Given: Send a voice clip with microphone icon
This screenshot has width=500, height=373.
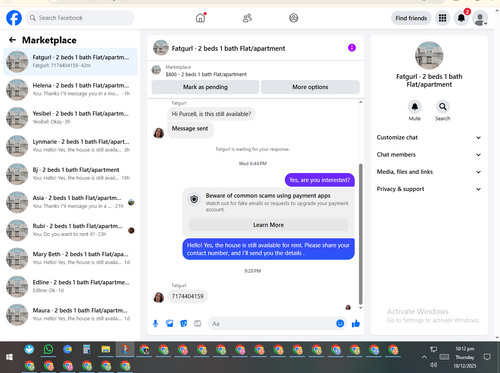Looking at the screenshot, I should pyautogui.click(x=155, y=323).
